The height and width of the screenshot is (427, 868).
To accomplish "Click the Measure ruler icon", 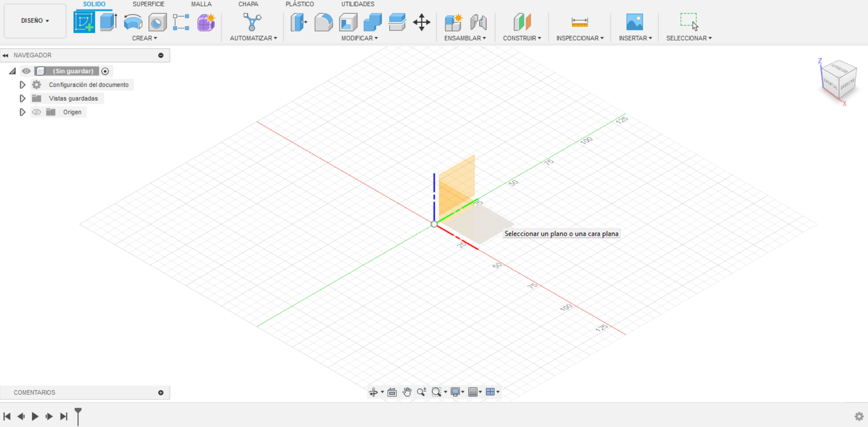I will click(x=579, y=22).
